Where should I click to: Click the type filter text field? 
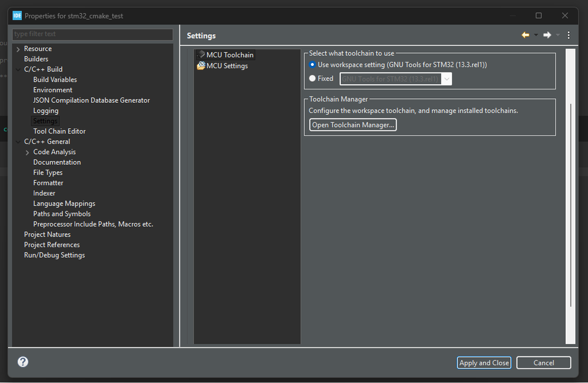[x=92, y=34]
